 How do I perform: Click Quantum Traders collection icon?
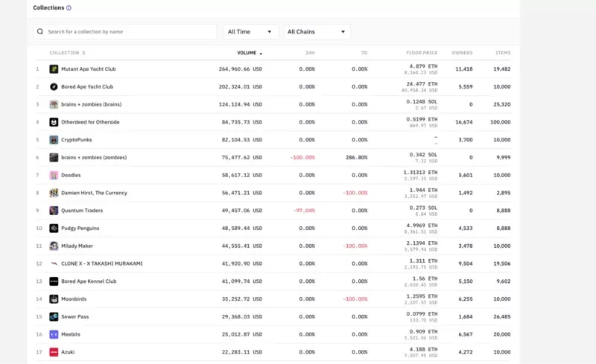54,211
